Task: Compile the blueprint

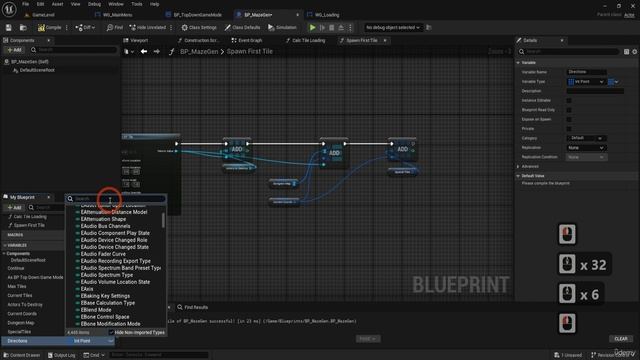Action: pos(49,27)
